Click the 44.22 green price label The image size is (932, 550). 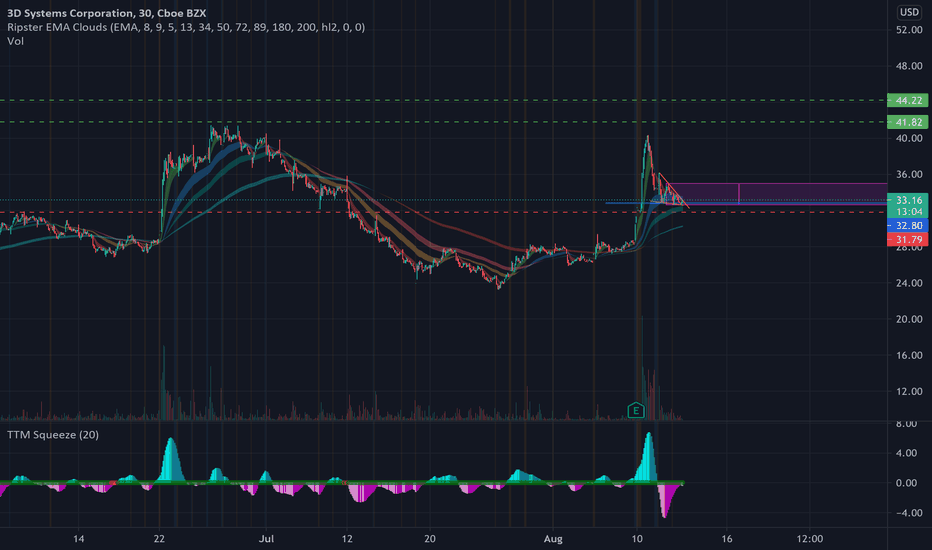(908, 100)
